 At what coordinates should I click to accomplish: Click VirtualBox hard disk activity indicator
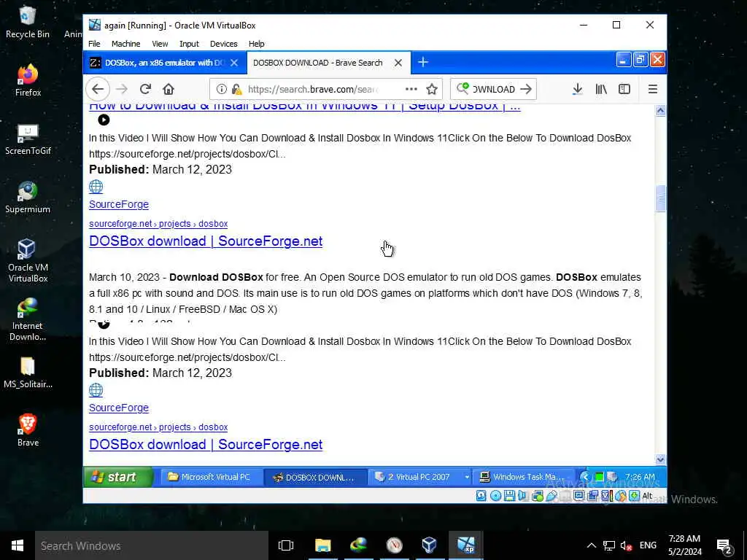coord(481,496)
